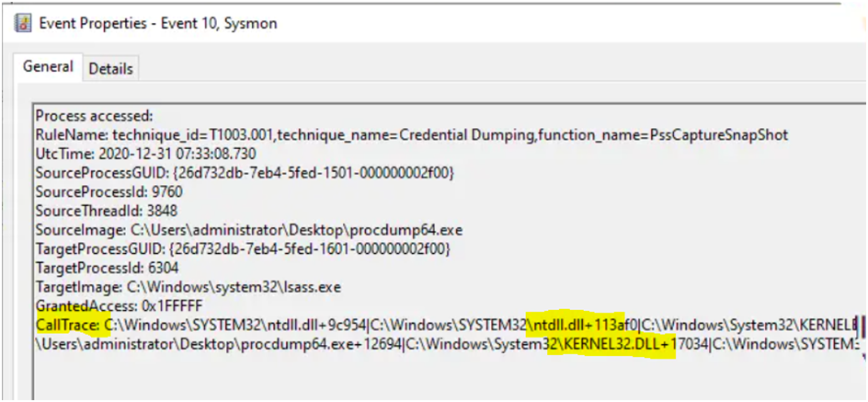Switch to the General tab
Viewport: 868px width, 402px height.
coord(48,67)
